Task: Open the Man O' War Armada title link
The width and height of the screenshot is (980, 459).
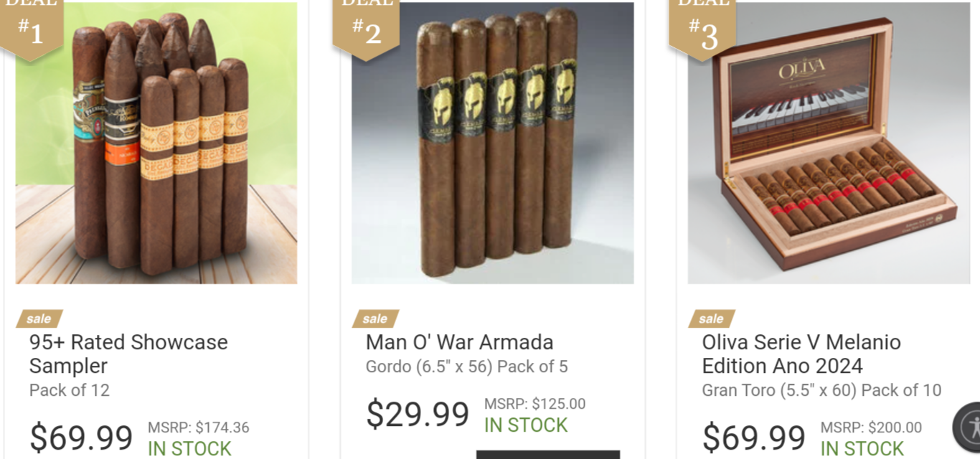Action: click(x=459, y=342)
